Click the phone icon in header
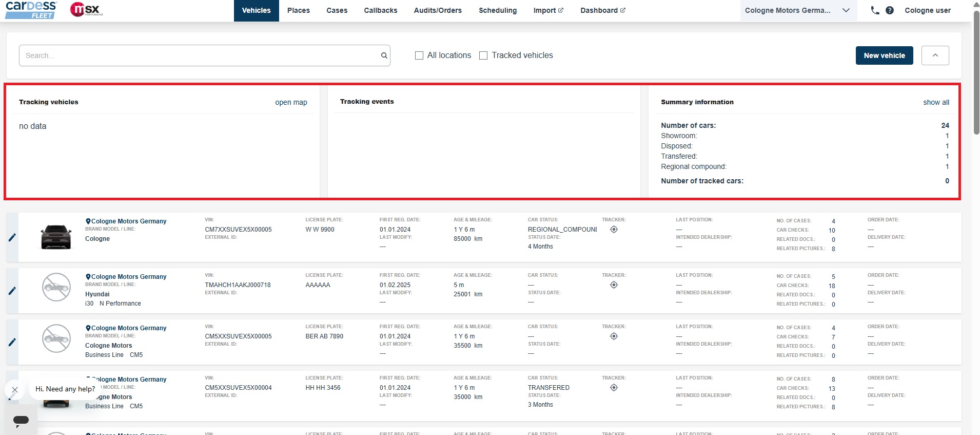 coord(875,10)
